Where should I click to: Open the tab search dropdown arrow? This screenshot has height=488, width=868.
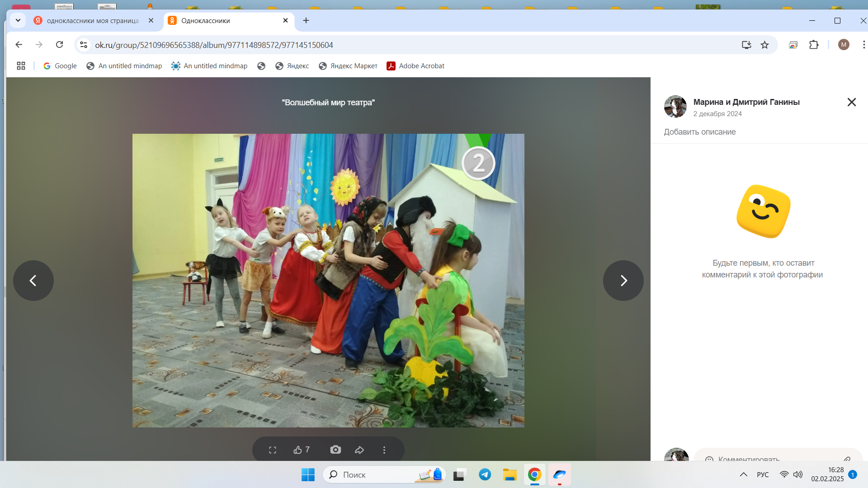coord(18,20)
